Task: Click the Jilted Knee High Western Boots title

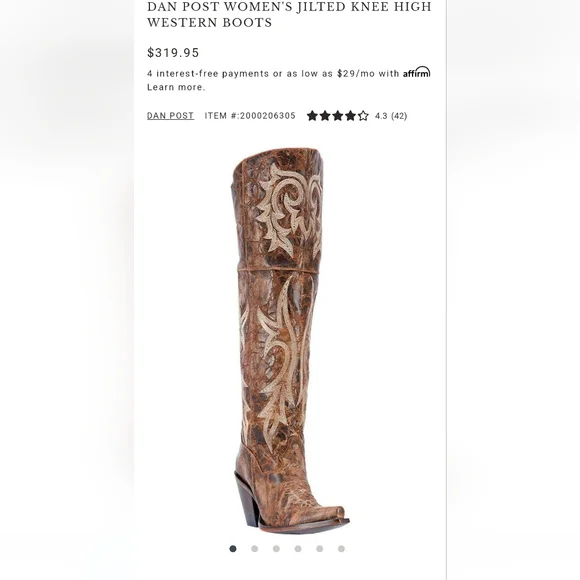Action: point(289,15)
